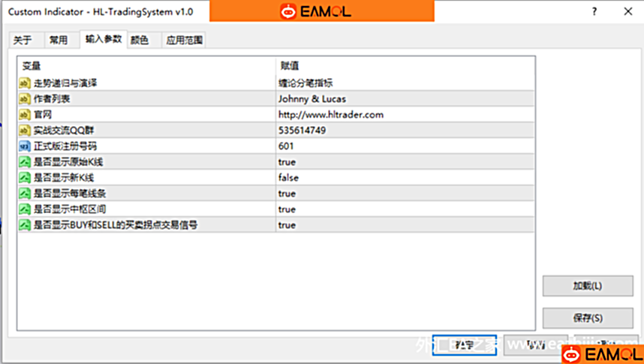Toggle the false value of 是否显示新K线
The image size is (644, 364).
point(288,178)
